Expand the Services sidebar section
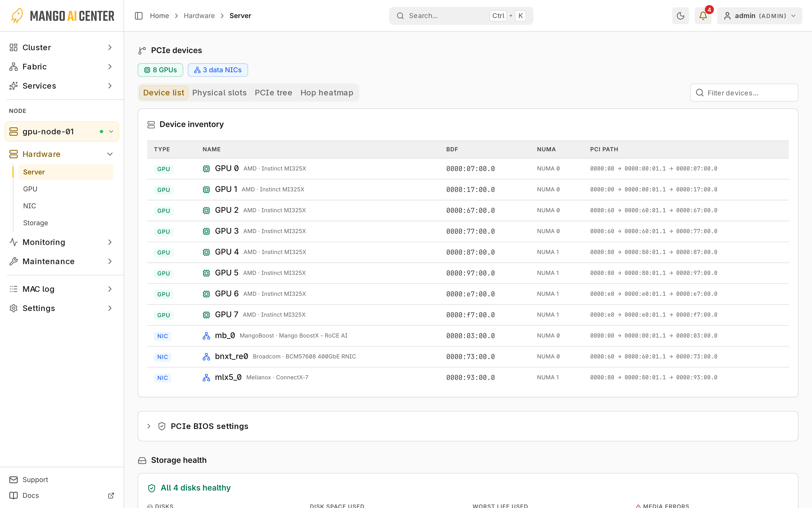Viewport: 812px width, 508px height. click(62, 86)
